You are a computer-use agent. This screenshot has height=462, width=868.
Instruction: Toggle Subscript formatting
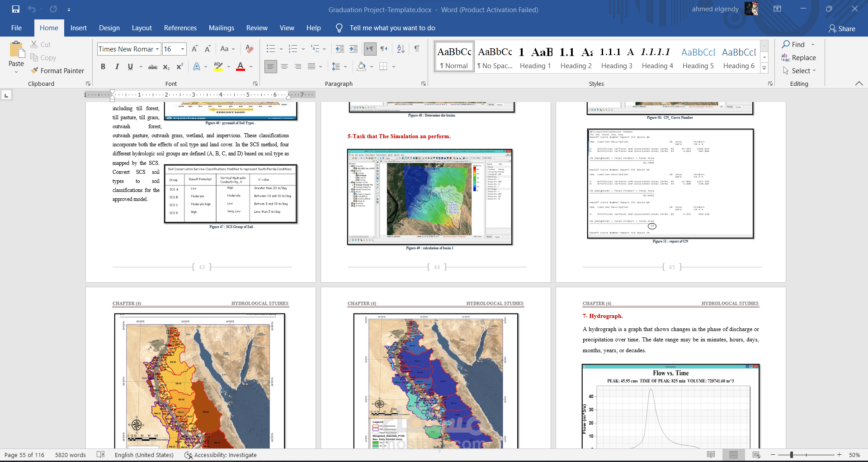[x=166, y=66]
